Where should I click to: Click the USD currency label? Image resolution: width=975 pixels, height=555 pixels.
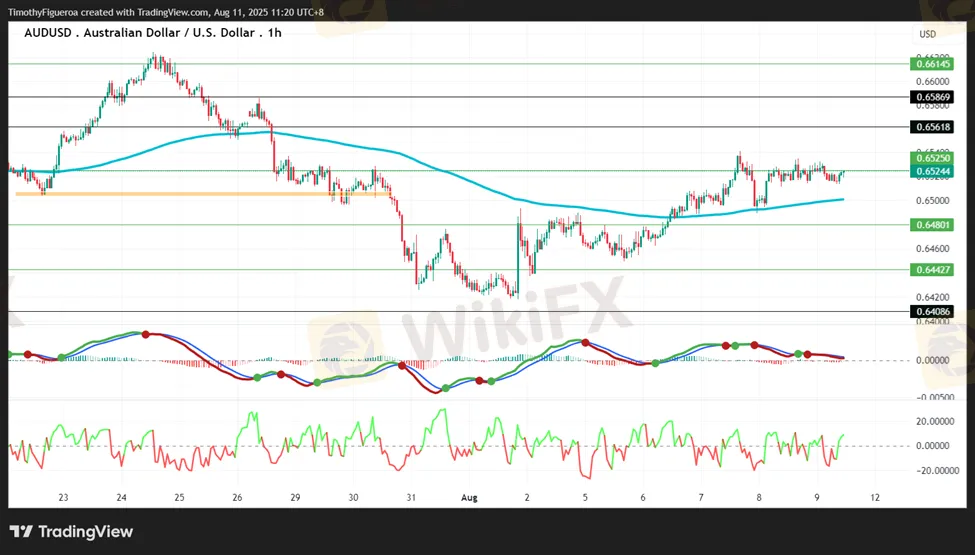point(928,34)
